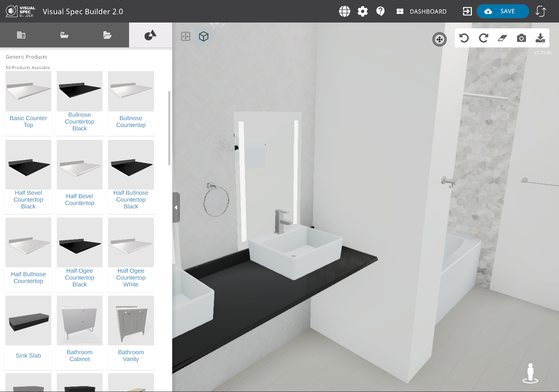Toggle first-person walk mode figure
This screenshot has width=559, height=392.
click(x=530, y=373)
